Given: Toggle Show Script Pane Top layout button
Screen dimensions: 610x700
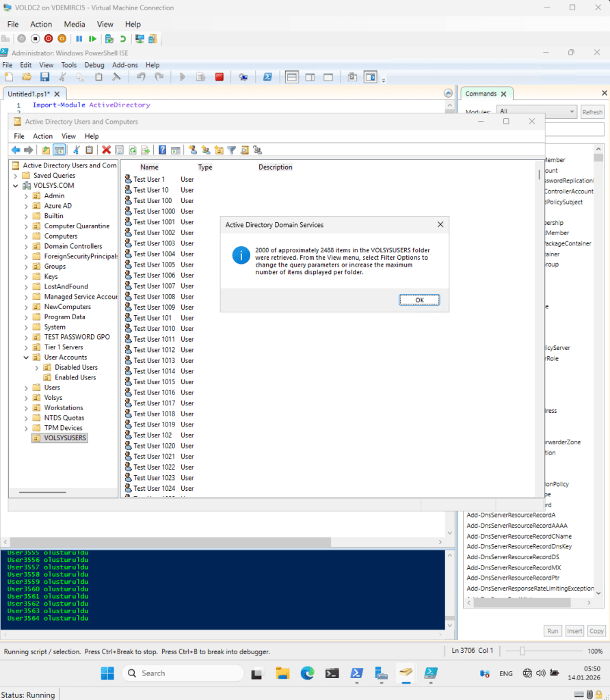Looking at the screenshot, I should (291, 77).
